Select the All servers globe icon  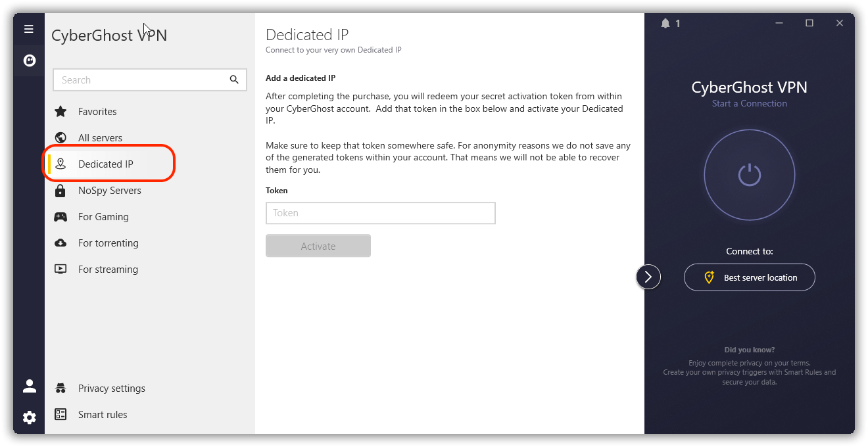coord(60,138)
